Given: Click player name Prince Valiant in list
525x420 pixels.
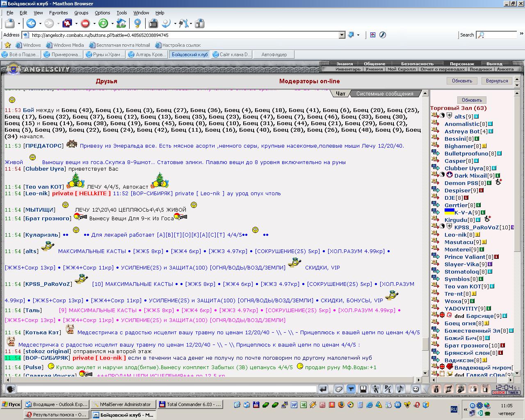Looking at the screenshot, I should point(465,257).
